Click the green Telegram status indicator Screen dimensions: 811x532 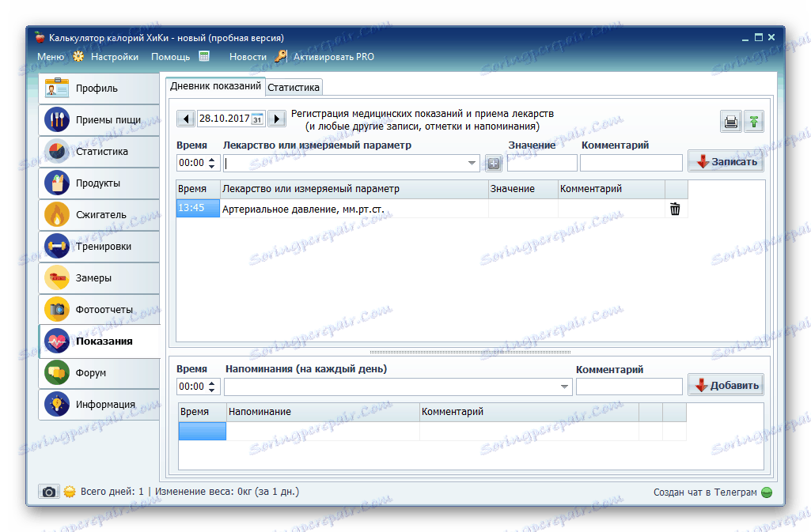(767, 492)
